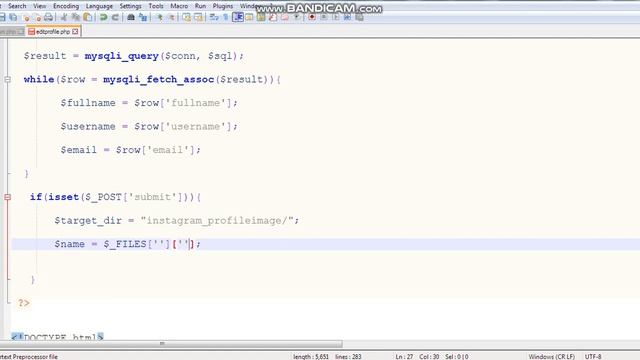
Task: Click the horizontal scrollbar thumb
Action: pyautogui.click(x=171, y=344)
